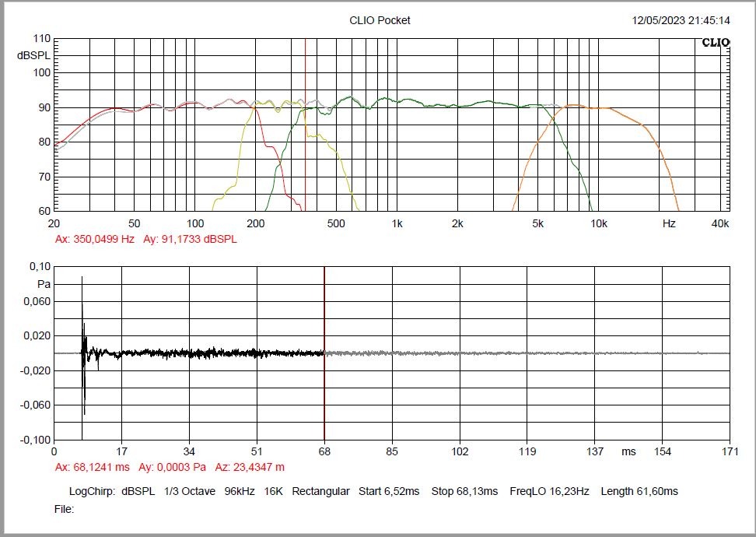Screen dimensions: 756x537
Task: Click the '110' level axis label
Action: (x=41, y=38)
